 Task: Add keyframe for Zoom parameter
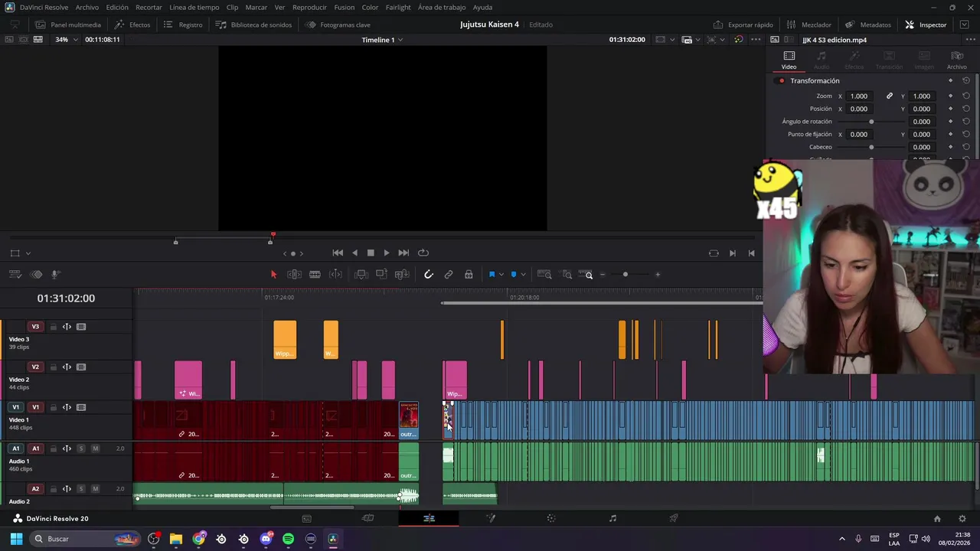[x=950, y=96]
